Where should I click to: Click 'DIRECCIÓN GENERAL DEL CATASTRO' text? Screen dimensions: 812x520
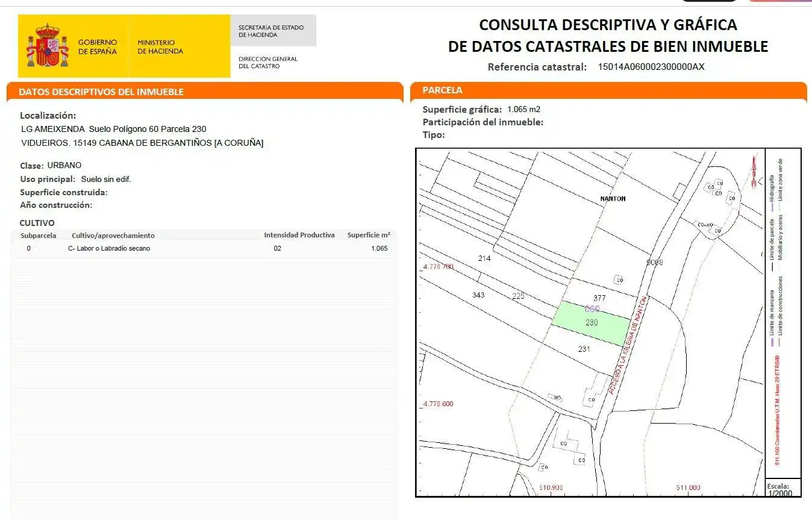pyautogui.click(x=268, y=63)
